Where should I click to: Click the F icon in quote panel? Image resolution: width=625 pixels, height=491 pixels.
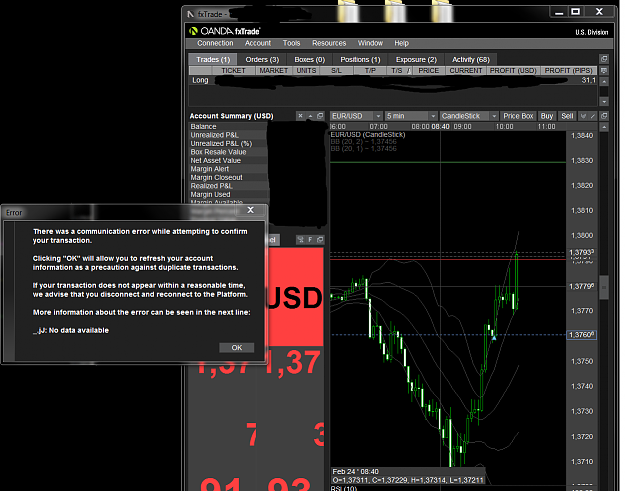tap(310, 240)
